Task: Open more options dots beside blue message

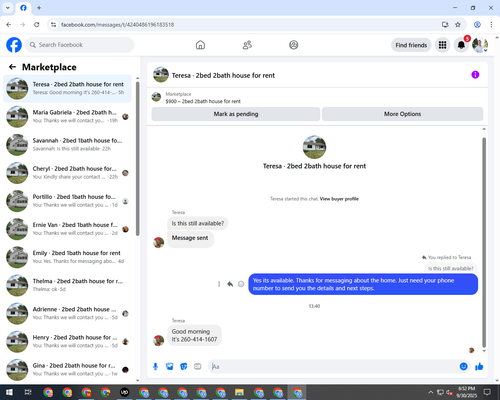Action: pos(219,284)
